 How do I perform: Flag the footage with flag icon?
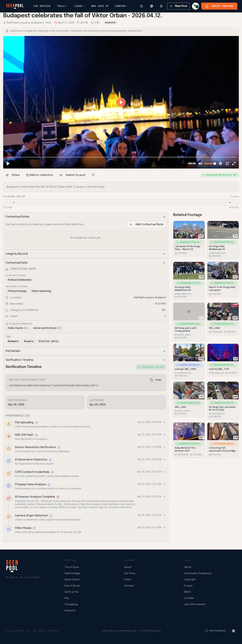coord(93,175)
